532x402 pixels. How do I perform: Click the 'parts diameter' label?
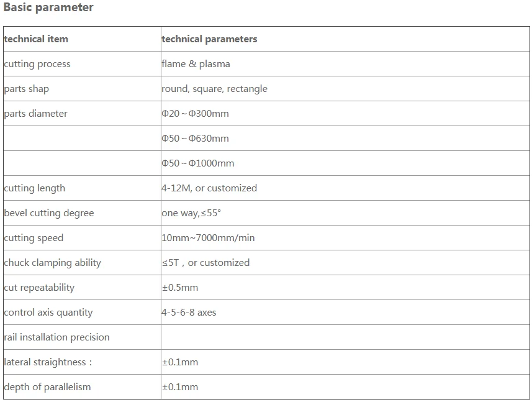pyautogui.click(x=35, y=114)
